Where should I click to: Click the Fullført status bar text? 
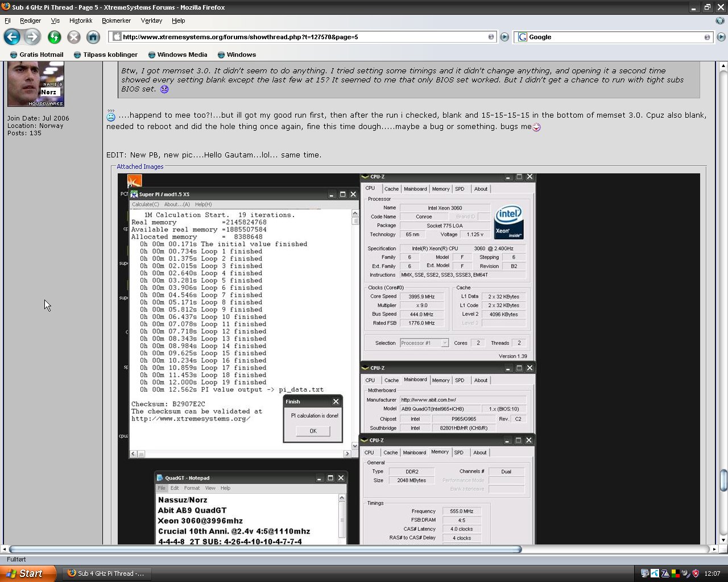[16, 559]
